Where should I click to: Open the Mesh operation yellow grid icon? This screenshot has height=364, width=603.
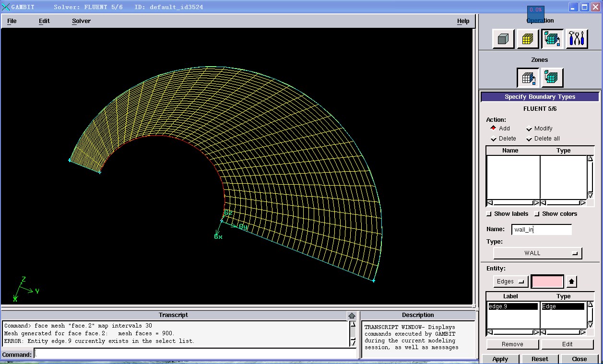528,39
